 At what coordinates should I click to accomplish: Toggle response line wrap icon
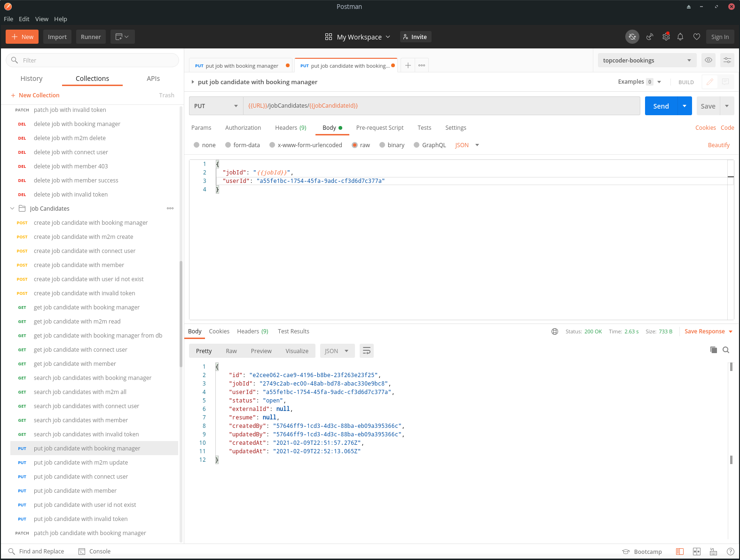click(367, 351)
